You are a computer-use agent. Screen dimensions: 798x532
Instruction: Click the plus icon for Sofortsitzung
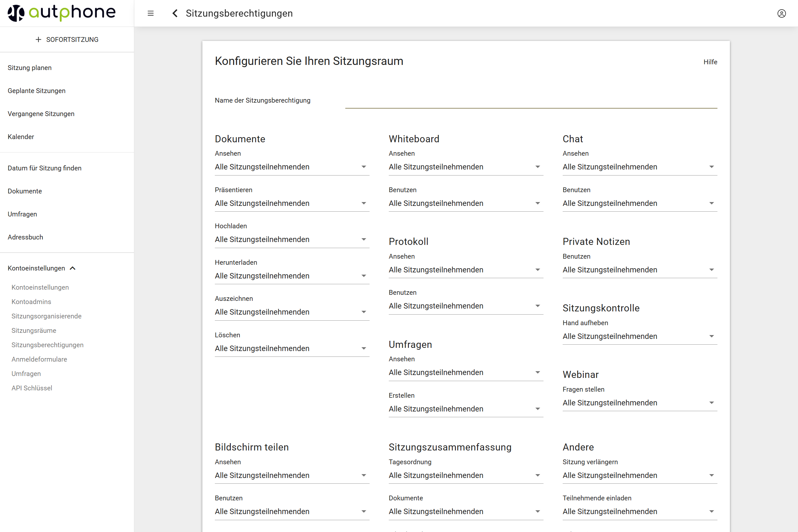38,39
